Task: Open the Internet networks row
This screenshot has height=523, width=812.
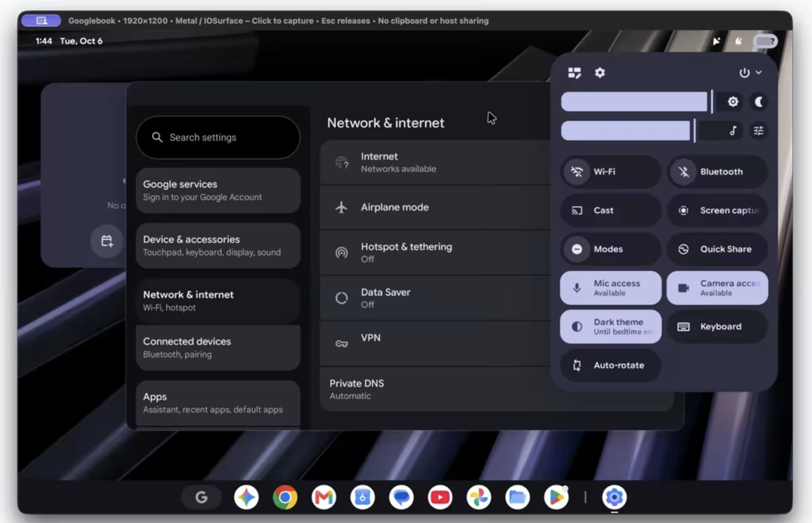Action: pyautogui.click(x=435, y=162)
